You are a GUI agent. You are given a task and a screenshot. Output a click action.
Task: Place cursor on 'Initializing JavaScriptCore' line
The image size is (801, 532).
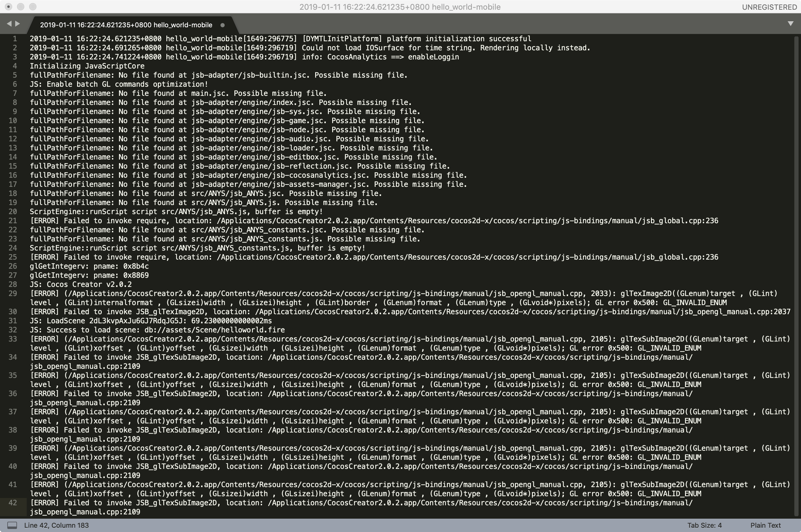87,66
